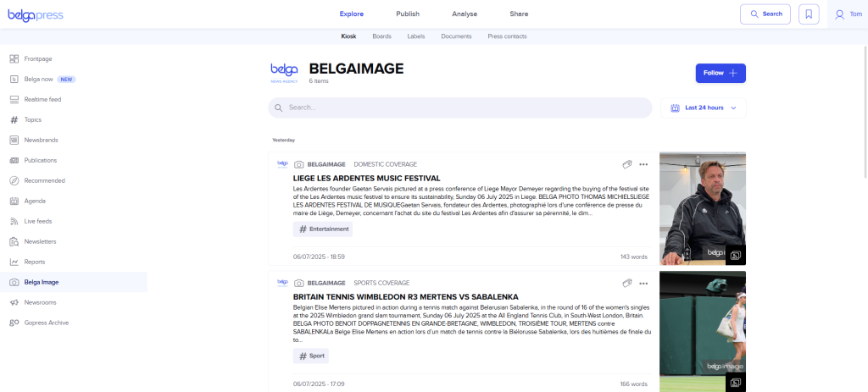Click the DOMESTIC COVERAGE label
This screenshot has height=392, width=868.
tap(386, 164)
